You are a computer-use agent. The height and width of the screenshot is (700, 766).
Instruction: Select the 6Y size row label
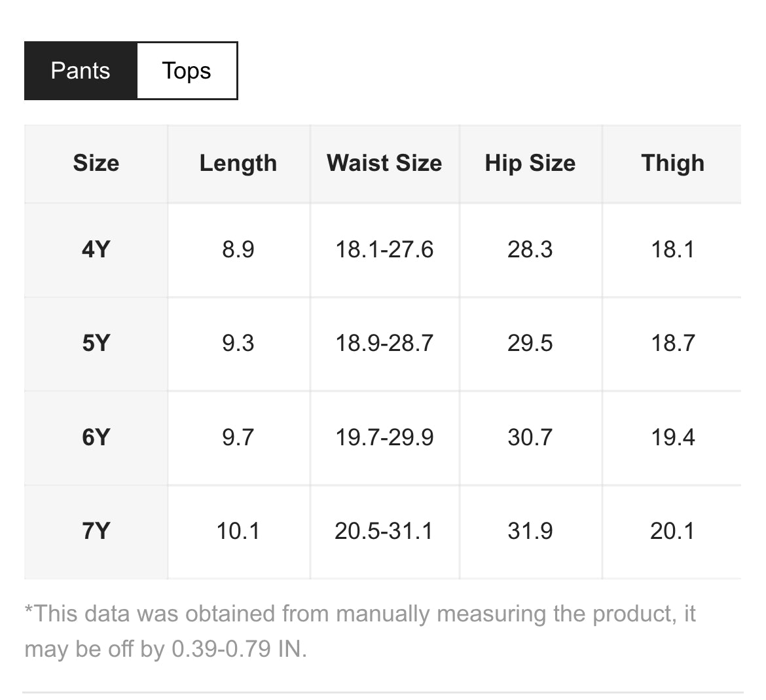point(96,437)
